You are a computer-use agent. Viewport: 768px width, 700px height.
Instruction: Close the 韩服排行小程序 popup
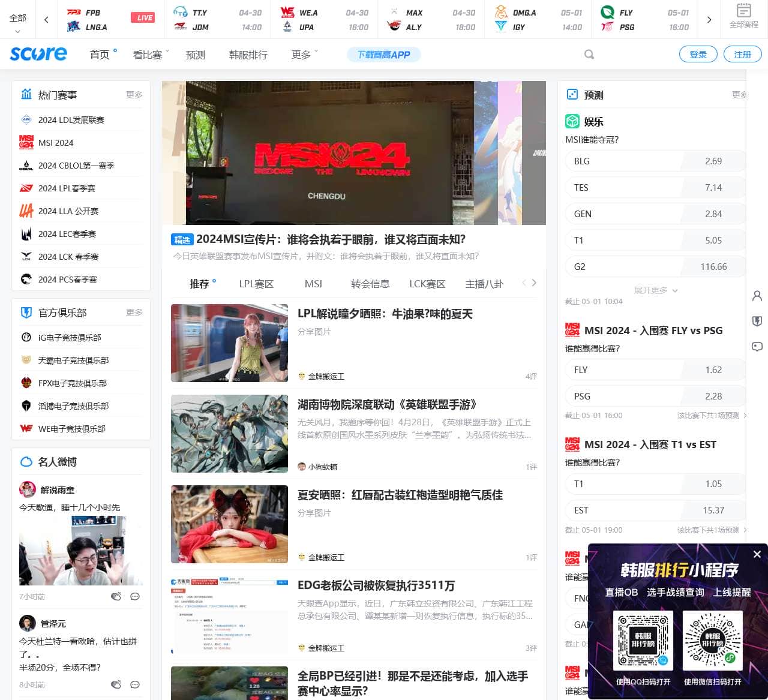(757, 554)
